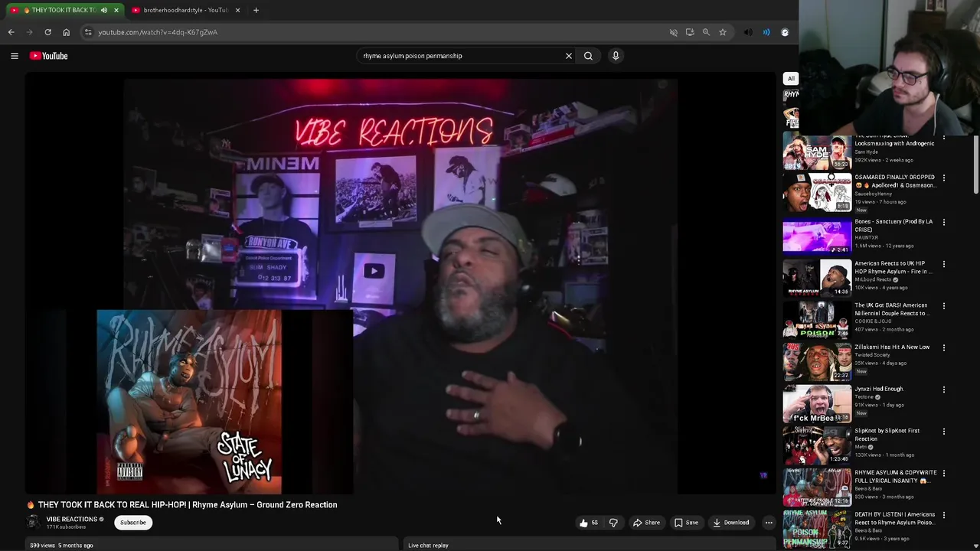Click the speaker icon in browser toolbar

click(x=748, y=32)
